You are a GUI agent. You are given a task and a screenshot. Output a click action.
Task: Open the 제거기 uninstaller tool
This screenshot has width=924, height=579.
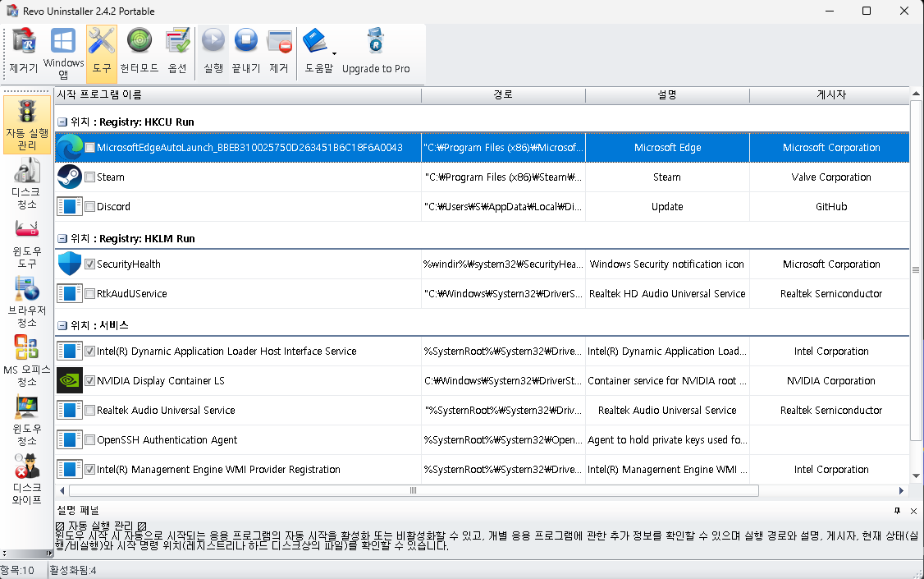[x=24, y=52]
